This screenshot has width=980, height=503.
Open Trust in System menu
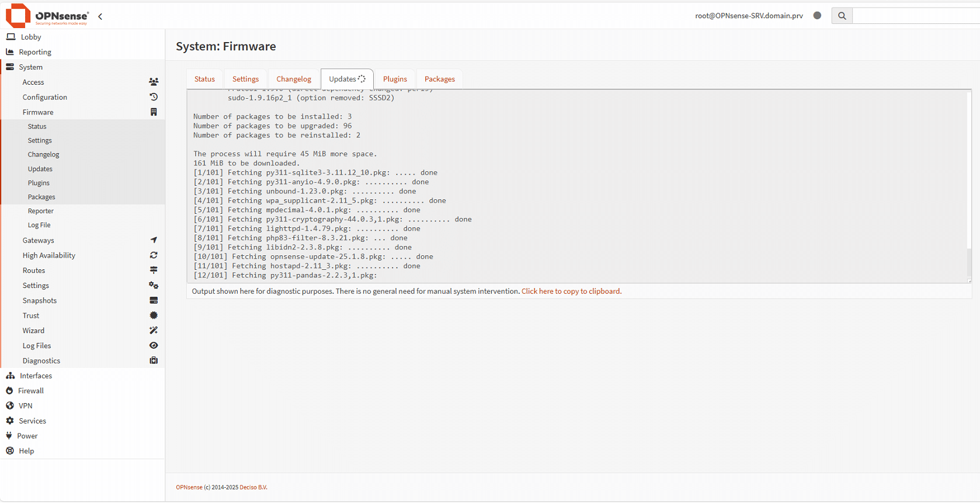[x=82, y=315]
